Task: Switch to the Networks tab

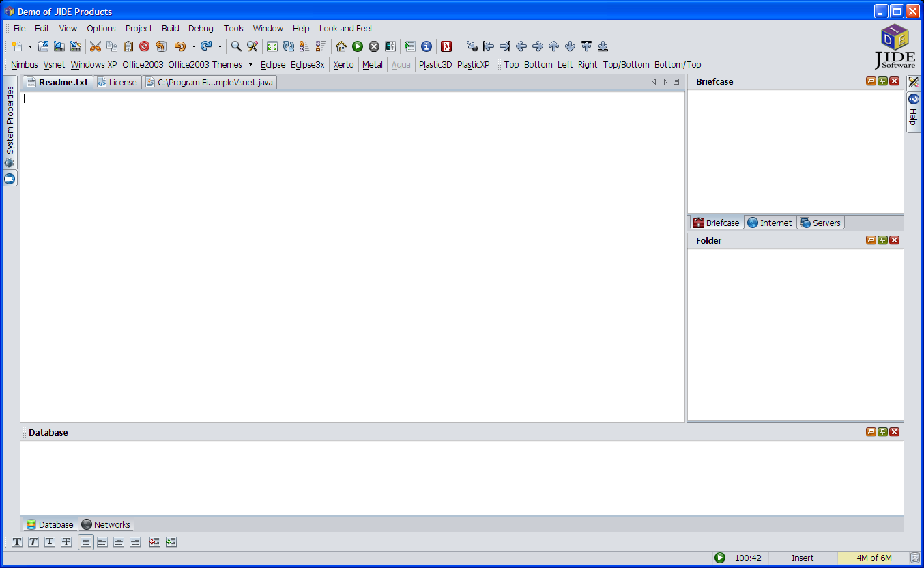Action: [x=106, y=524]
